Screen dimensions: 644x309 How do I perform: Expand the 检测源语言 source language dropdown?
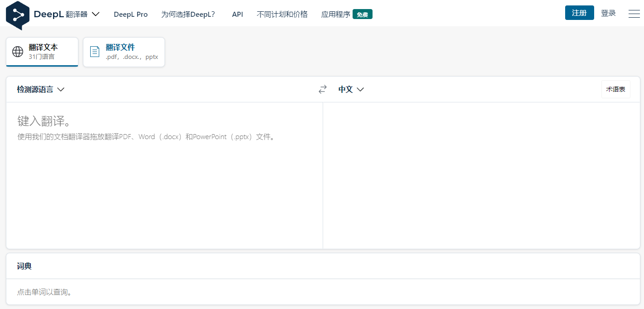41,89
